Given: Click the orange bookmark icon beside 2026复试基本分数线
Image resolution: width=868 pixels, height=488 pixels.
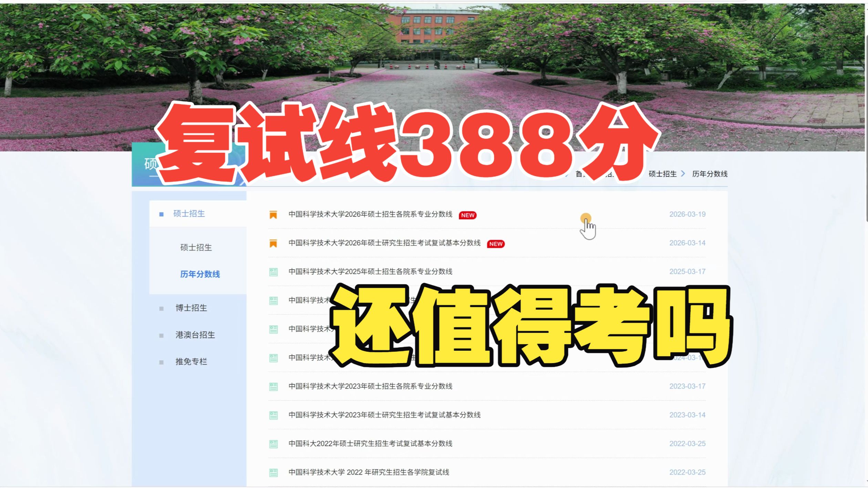Looking at the screenshot, I should 273,244.
